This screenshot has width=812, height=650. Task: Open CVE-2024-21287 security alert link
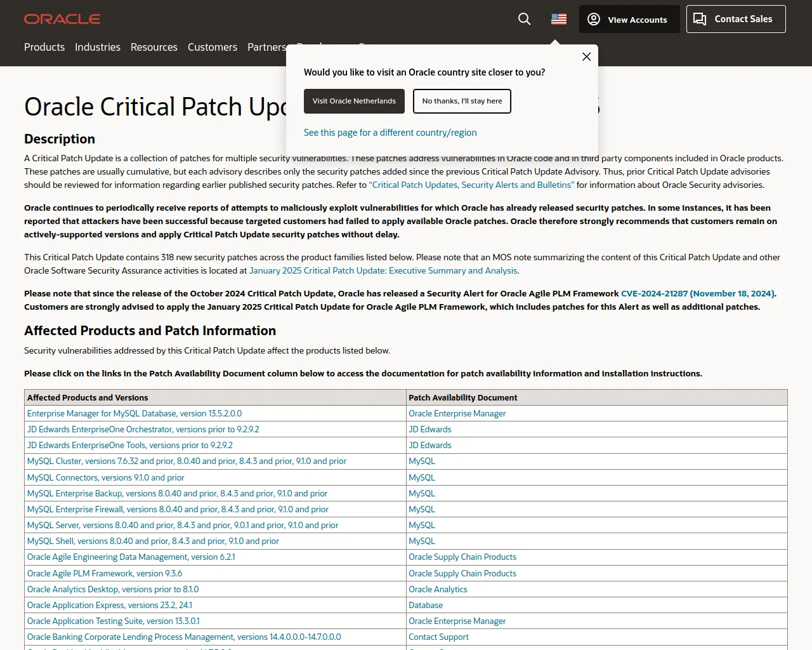(697, 293)
